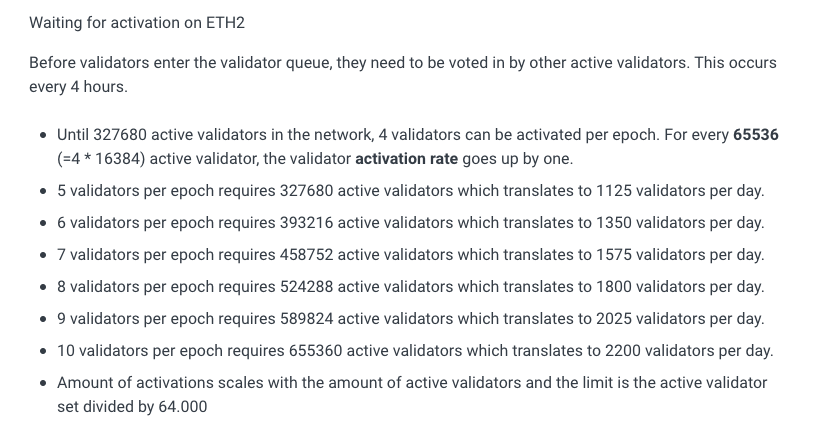Click the formula (=4 * 16384)
The width and height of the screenshot is (832, 443).
101,159
